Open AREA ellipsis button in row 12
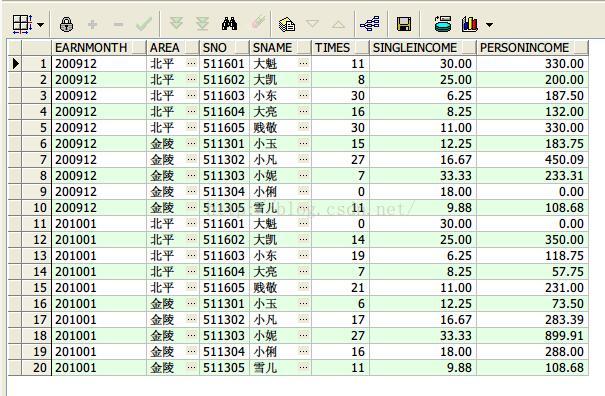The width and height of the screenshot is (605, 396). (191, 239)
